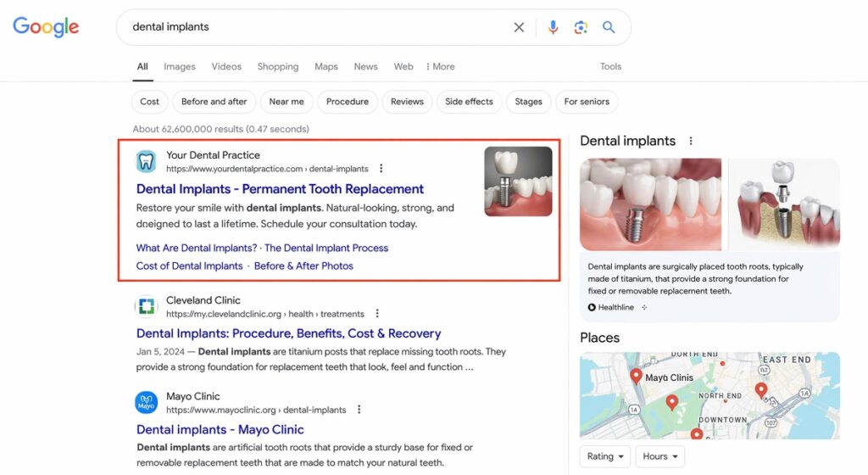The height and width of the screenshot is (475, 868).
Task: Switch to the Videos tab
Action: pyautogui.click(x=226, y=66)
